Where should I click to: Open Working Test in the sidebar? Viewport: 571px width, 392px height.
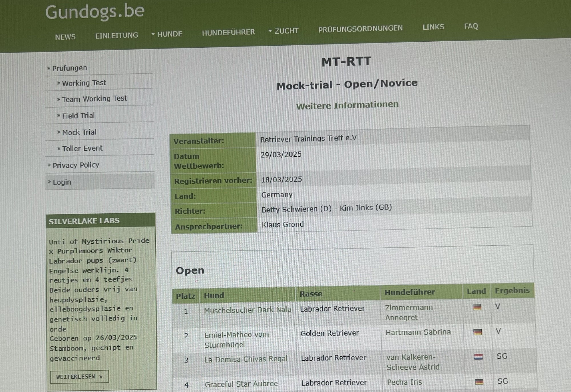pyautogui.click(x=84, y=83)
